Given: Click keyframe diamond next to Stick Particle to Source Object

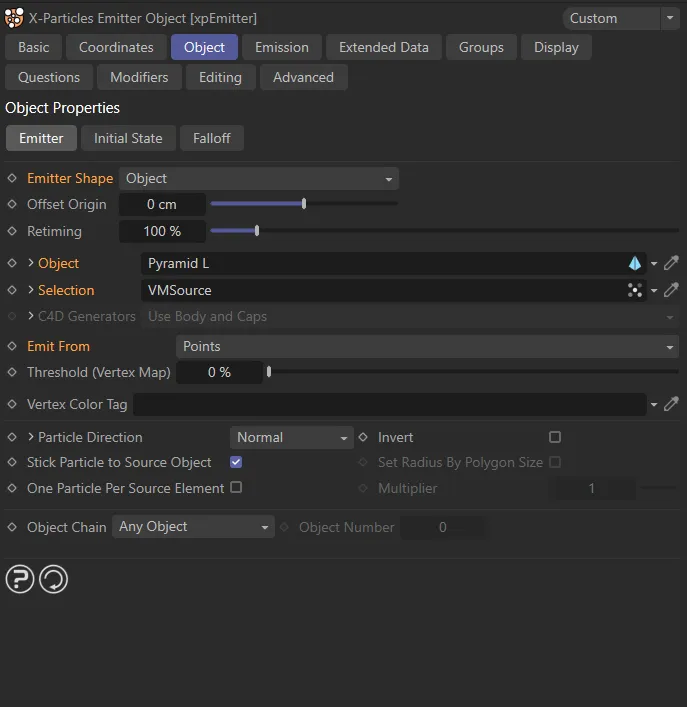Looking at the screenshot, I should tap(12, 462).
